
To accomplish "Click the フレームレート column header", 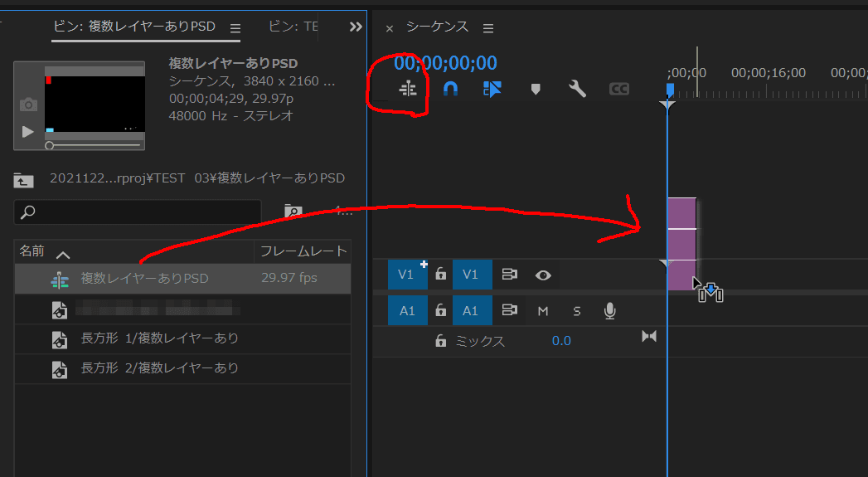I will point(303,251).
